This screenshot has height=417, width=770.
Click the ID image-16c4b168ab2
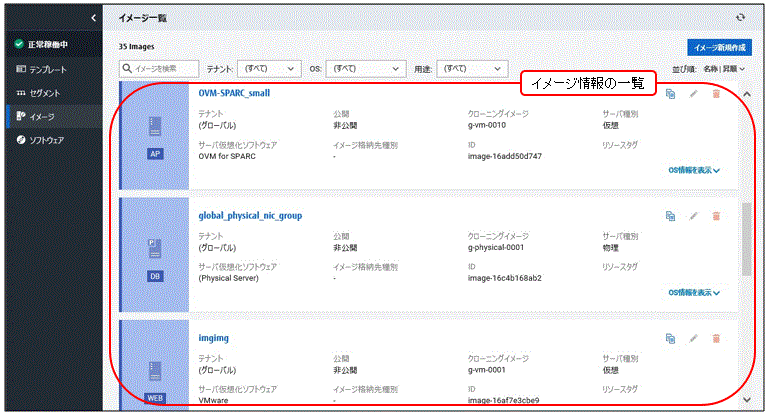[x=505, y=278]
